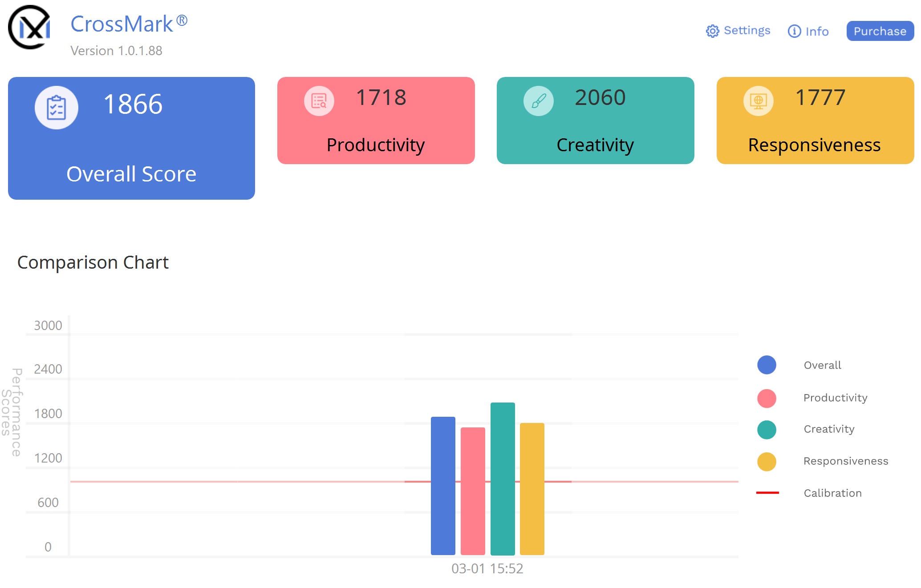Click the Info circle icon
Image resolution: width=921 pixels, height=588 pixels.
tap(794, 31)
